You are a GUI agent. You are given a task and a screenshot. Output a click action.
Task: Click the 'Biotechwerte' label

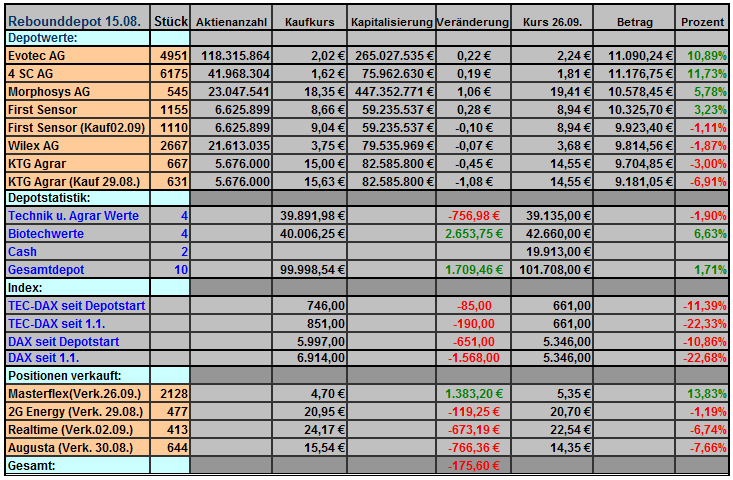coord(46,234)
